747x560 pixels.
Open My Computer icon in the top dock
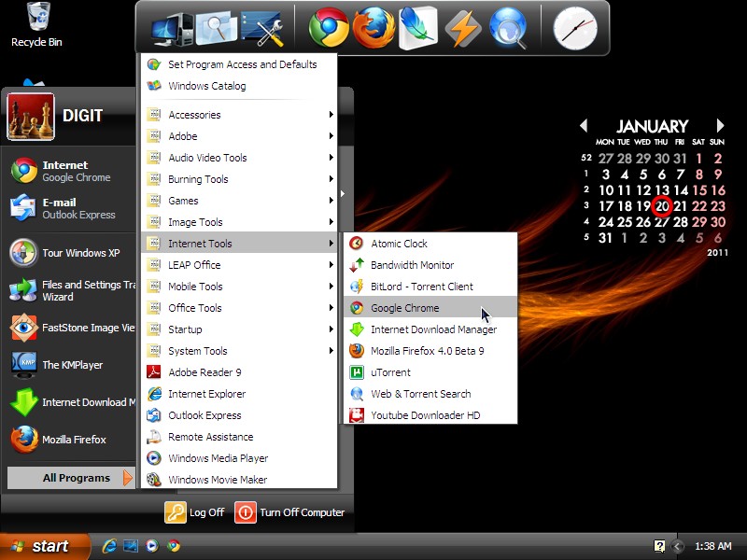(173, 30)
